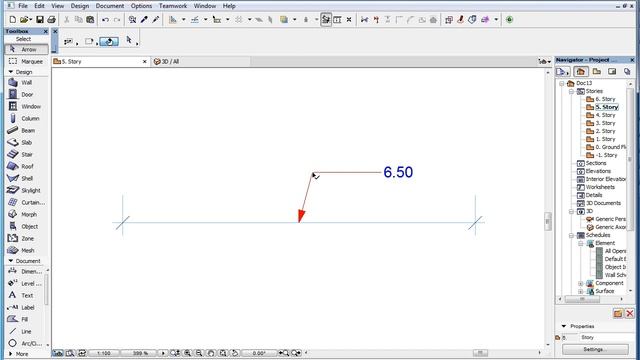Collapse the Document toolbox section
This screenshot has height=360, width=640.
coord(11,261)
